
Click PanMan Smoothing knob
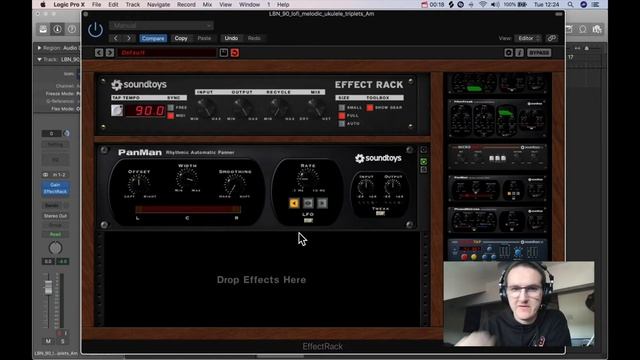point(235,184)
